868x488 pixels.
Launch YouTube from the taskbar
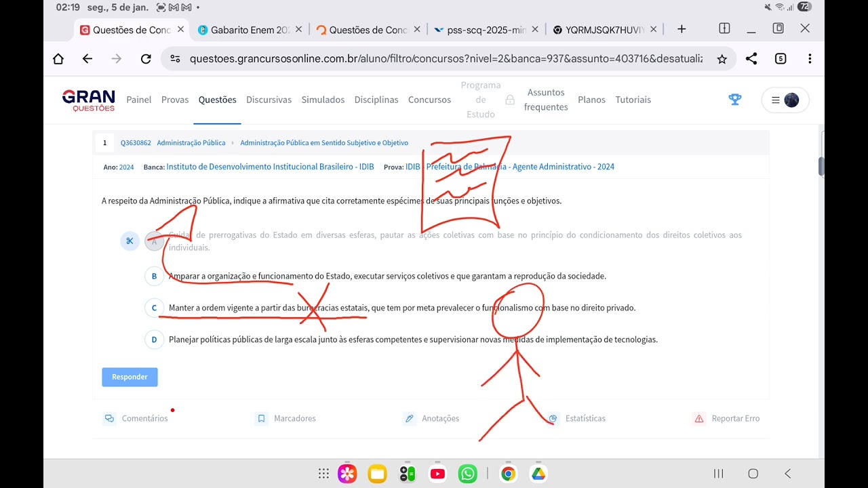coord(437,474)
